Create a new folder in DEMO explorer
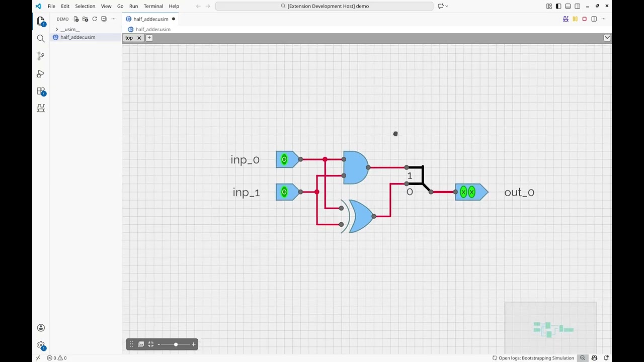 [85, 19]
